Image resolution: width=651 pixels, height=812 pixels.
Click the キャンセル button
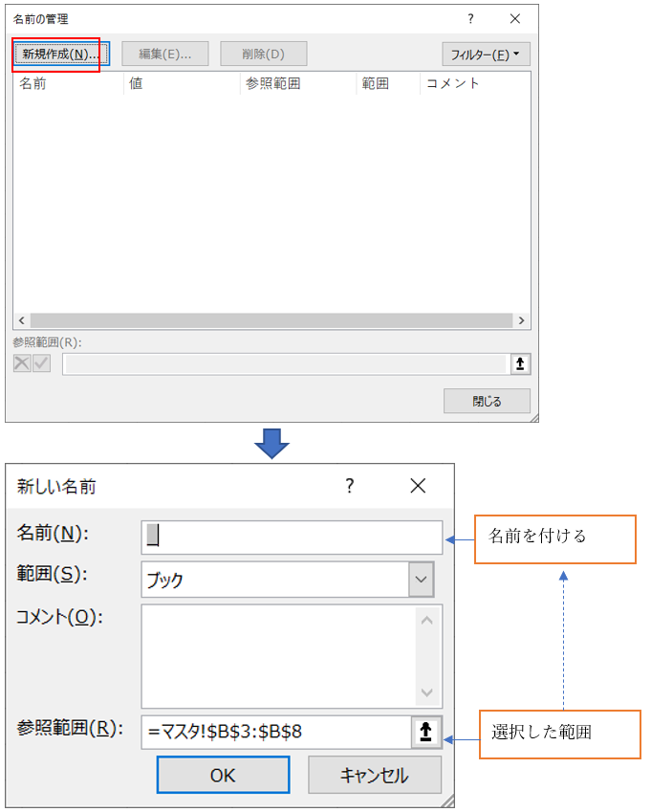(375, 775)
